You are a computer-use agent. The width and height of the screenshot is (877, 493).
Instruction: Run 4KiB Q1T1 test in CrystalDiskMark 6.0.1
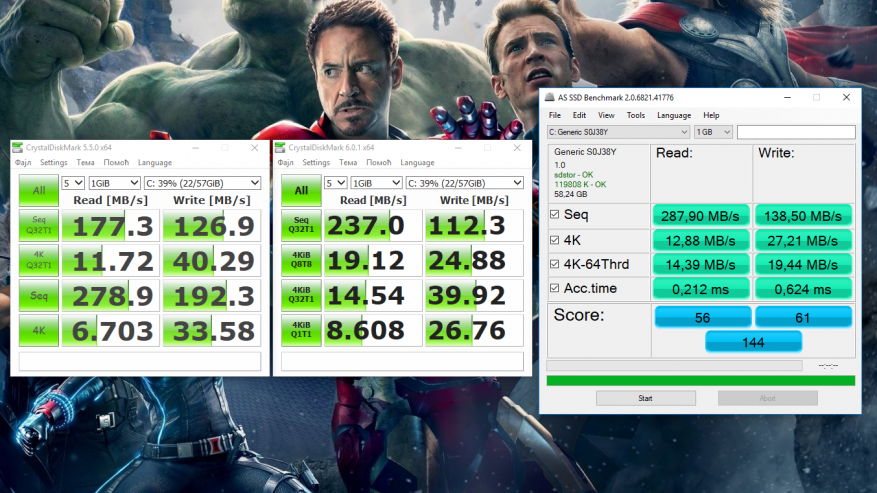[x=301, y=330]
